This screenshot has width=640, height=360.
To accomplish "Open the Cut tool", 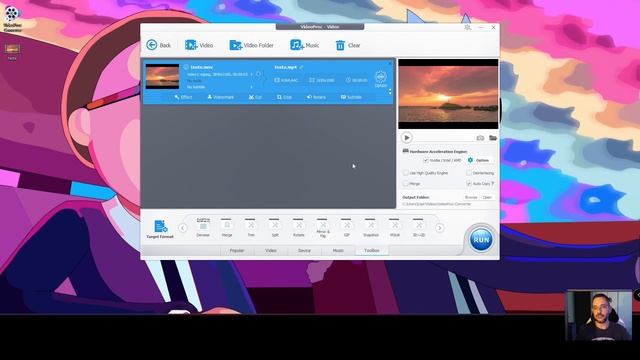I will point(255,97).
